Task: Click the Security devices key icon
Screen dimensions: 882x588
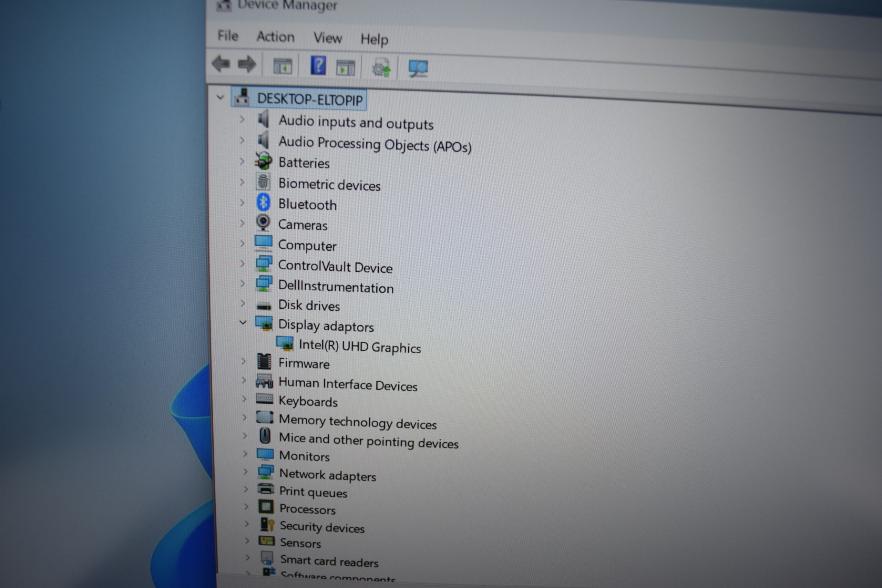Action: coord(267,524)
